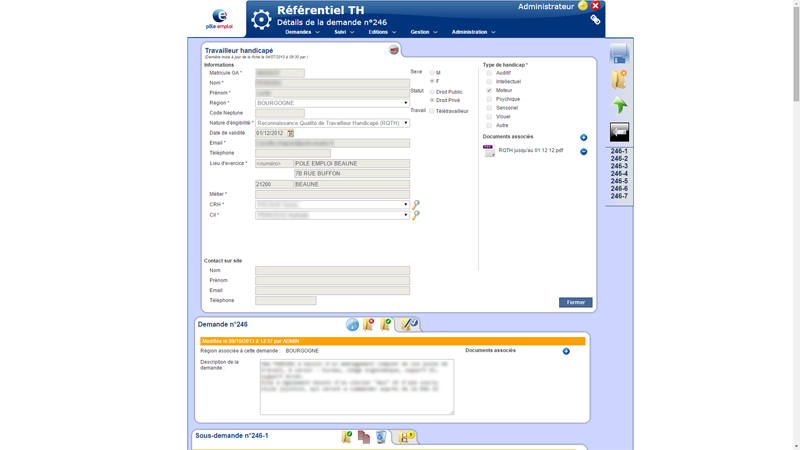This screenshot has height=450, width=800.
Task: Toggle the Télétravailleur checkbox
Action: pyautogui.click(x=432, y=111)
